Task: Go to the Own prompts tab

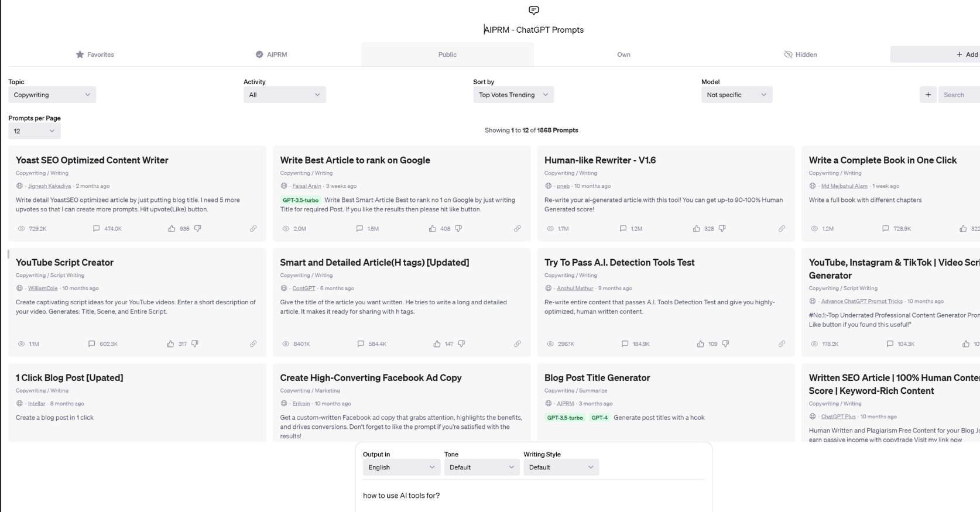Action: [x=623, y=54]
